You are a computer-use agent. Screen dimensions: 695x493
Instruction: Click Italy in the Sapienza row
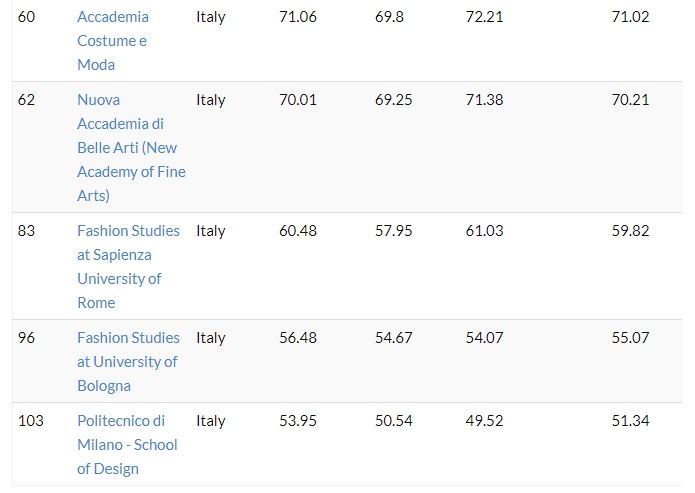click(x=211, y=231)
